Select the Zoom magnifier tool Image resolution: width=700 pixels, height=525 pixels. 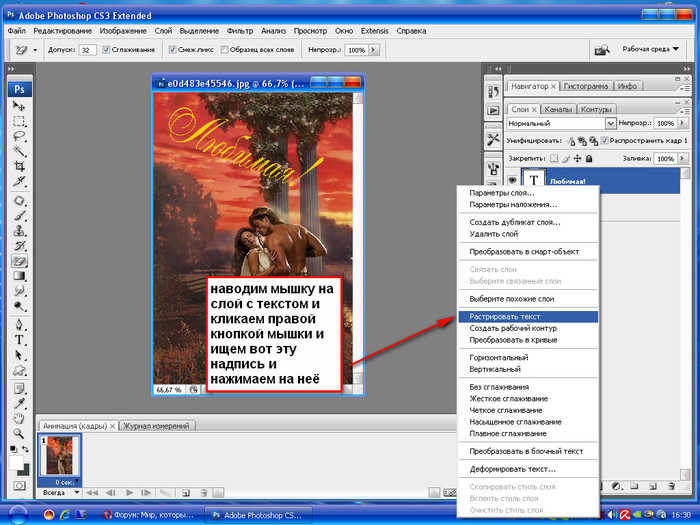[x=18, y=433]
